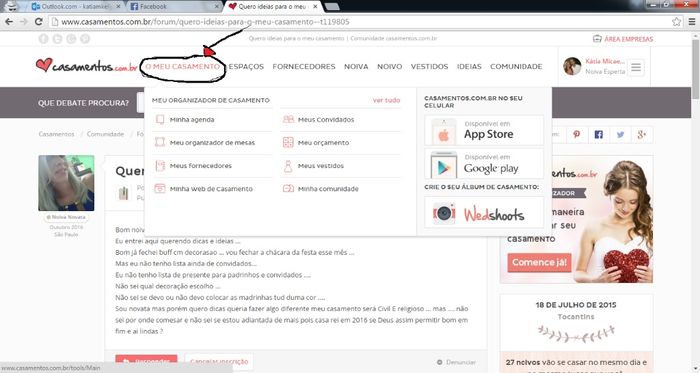The height and width of the screenshot is (373, 700).
Task: Open the COMUNIDADE menu
Action: click(516, 66)
